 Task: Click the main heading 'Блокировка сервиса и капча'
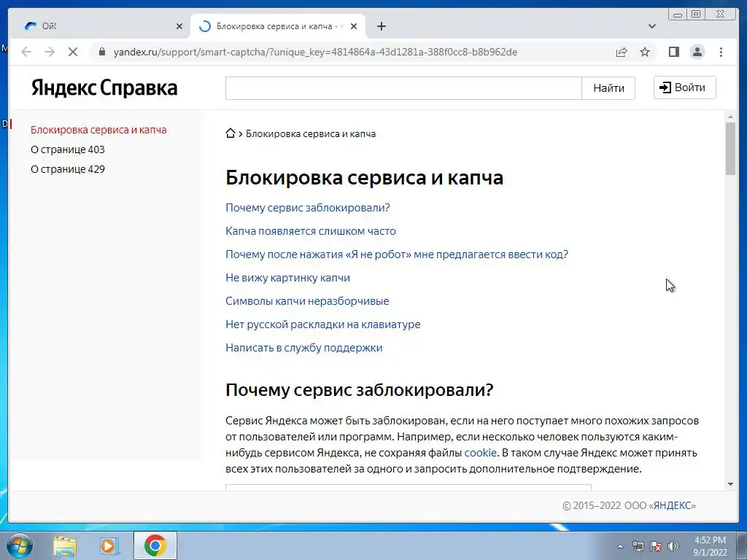click(365, 178)
